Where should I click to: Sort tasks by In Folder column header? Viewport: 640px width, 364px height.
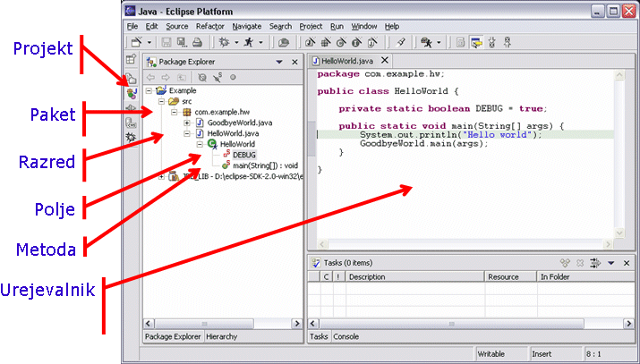click(x=585, y=276)
